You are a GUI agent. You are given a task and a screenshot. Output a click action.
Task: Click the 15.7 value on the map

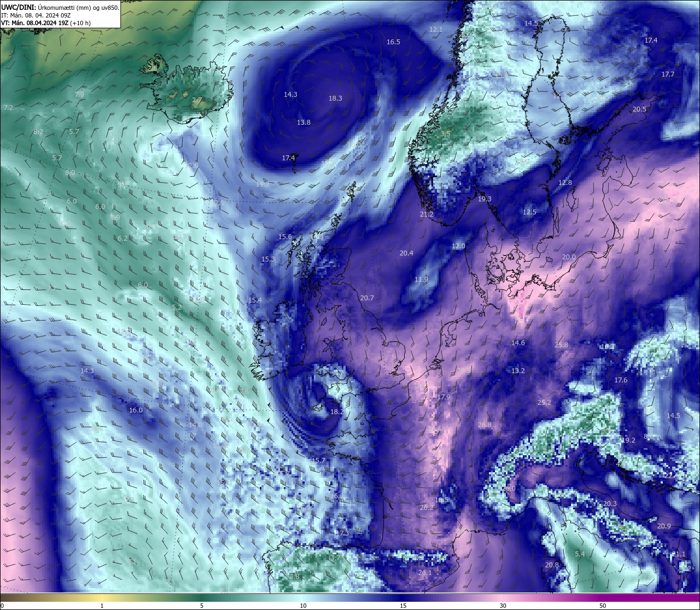318,461
